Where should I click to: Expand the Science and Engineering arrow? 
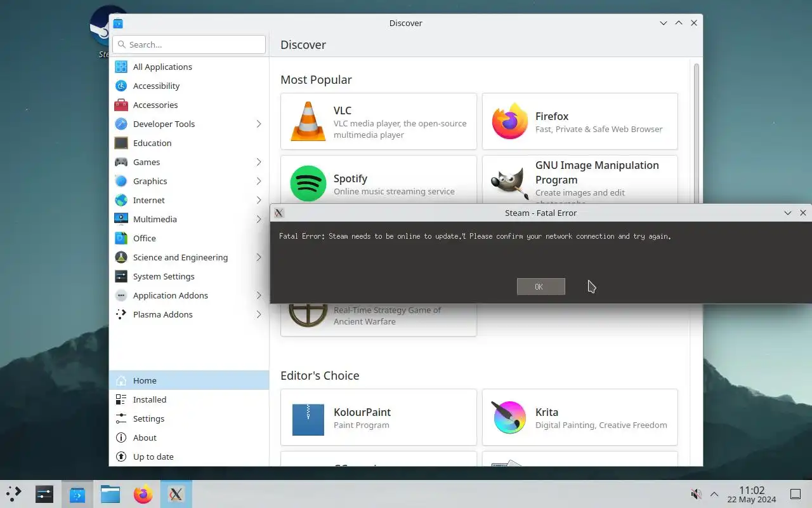coord(259,257)
